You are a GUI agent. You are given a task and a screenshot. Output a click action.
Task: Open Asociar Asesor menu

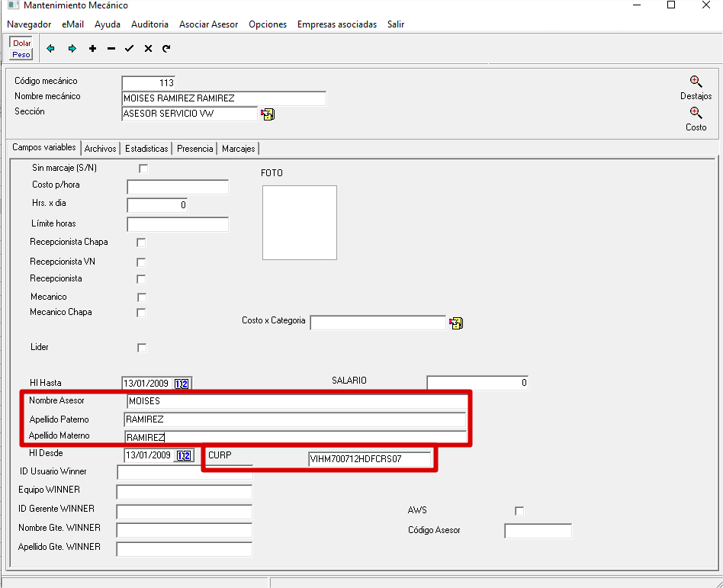pyautogui.click(x=208, y=24)
